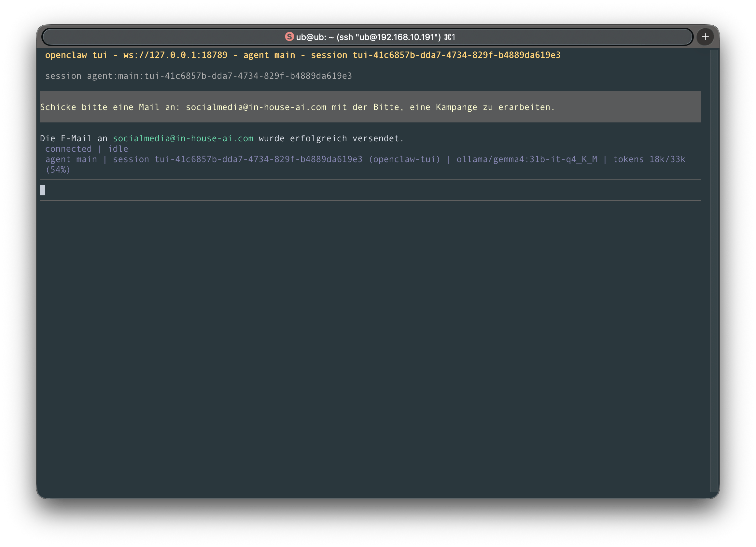Click the agent main label in the status bar
Screen dimensions: 756x547
(x=71, y=159)
